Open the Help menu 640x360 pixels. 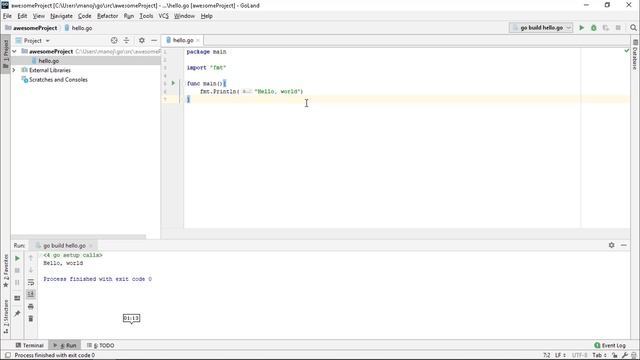[207, 16]
